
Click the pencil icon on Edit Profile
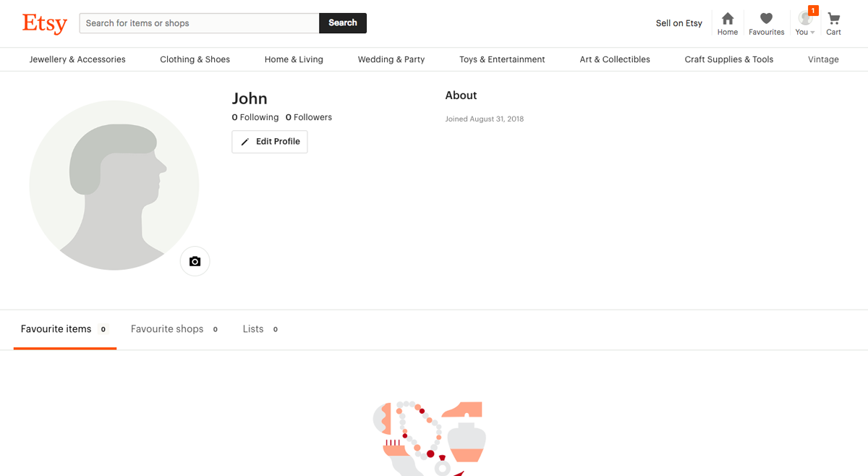pyautogui.click(x=244, y=142)
